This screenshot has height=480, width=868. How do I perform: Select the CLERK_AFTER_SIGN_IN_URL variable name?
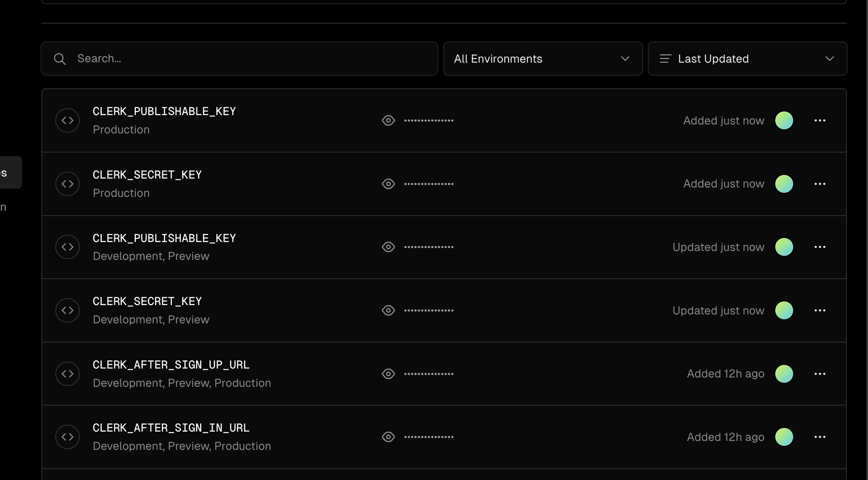click(x=171, y=428)
